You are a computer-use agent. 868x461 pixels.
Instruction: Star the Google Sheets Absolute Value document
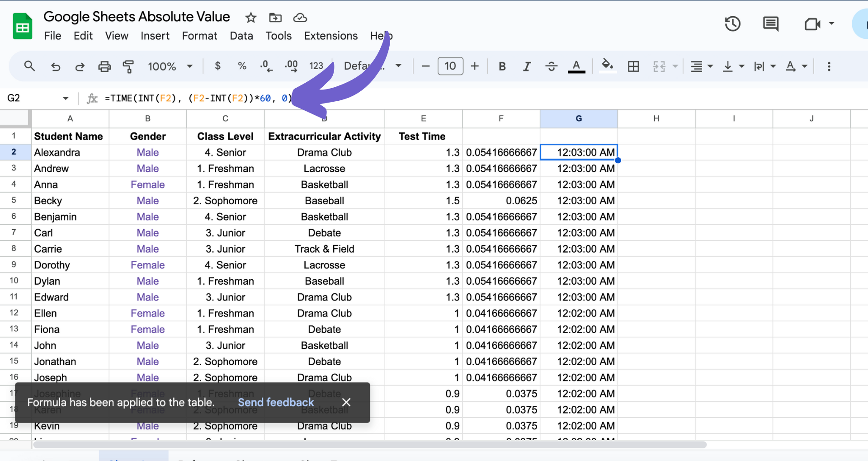(250, 18)
